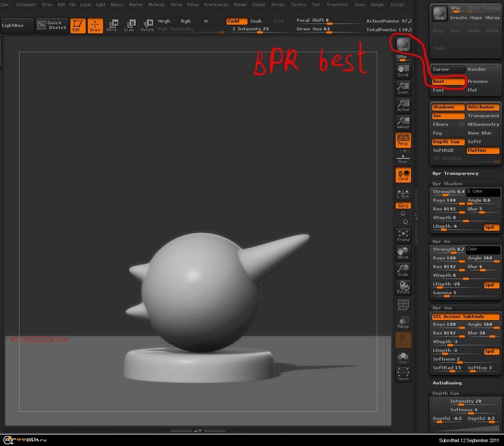Viewport: 504px width, 446px height.
Task: Click the Move view icon in right shelf
Action: tap(403, 253)
